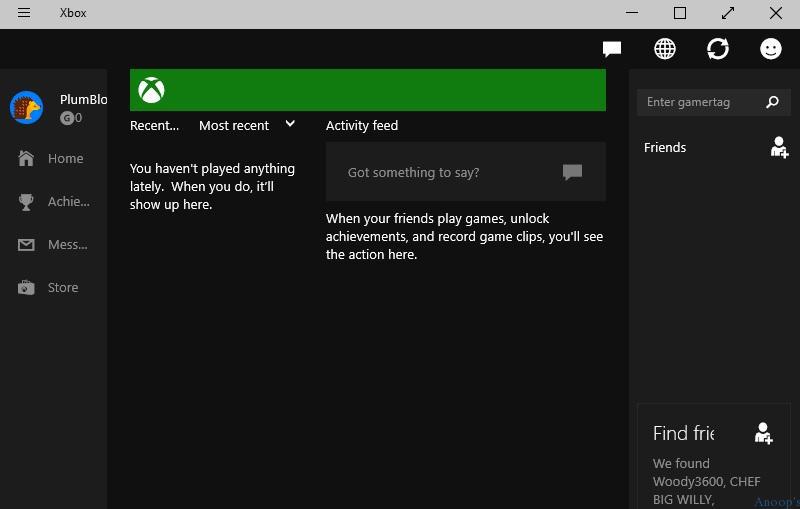Click the Xbox logo in green banner
Screen dimensions: 800x509
[152, 90]
